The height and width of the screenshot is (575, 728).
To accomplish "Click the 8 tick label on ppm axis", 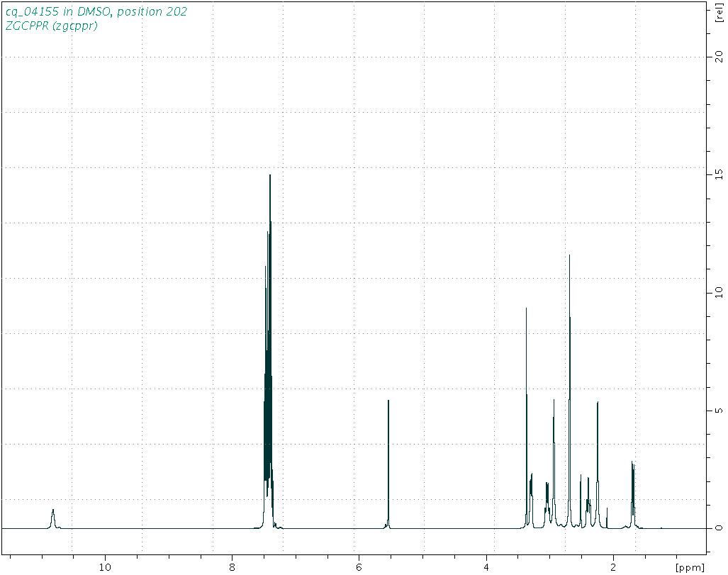I will click(x=232, y=567).
